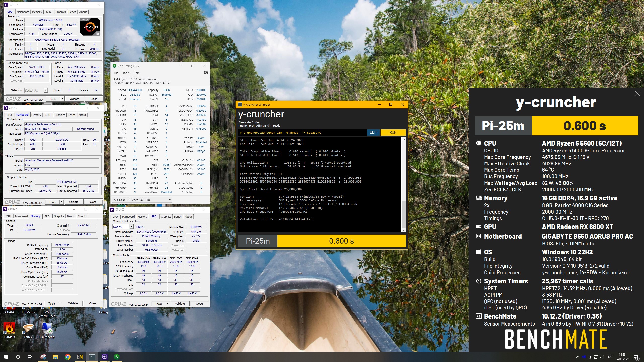Click the blue EDIT button in y-cruncher
The width and height of the screenshot is (644, 362).
pyautogui.click(x=373, y=133)
